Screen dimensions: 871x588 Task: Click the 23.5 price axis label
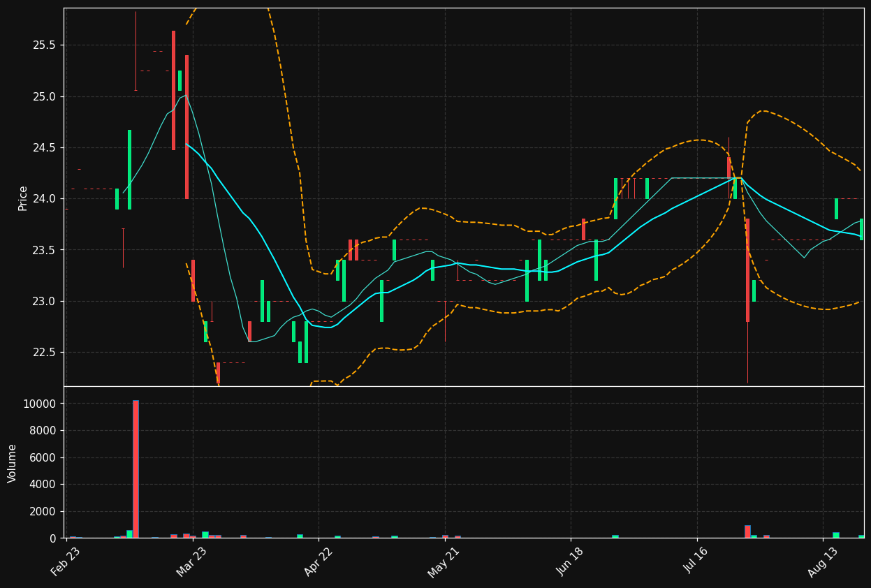click(x=44, y=250)
